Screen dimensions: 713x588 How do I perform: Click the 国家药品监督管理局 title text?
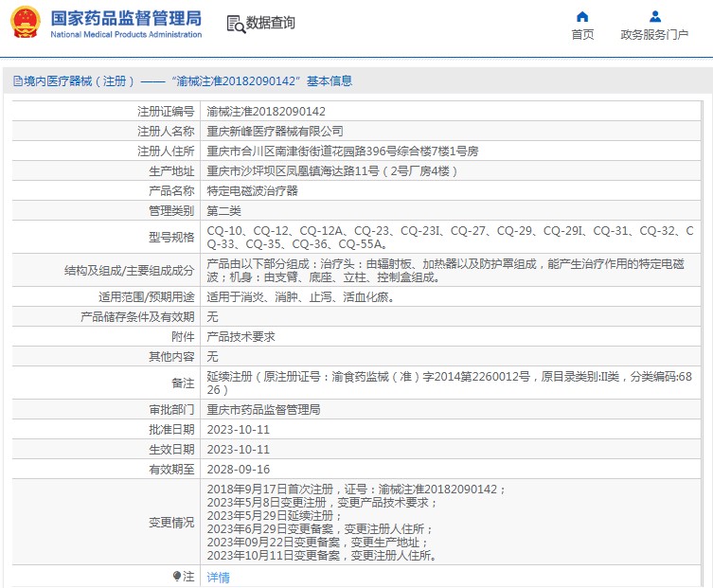[125, 18]
